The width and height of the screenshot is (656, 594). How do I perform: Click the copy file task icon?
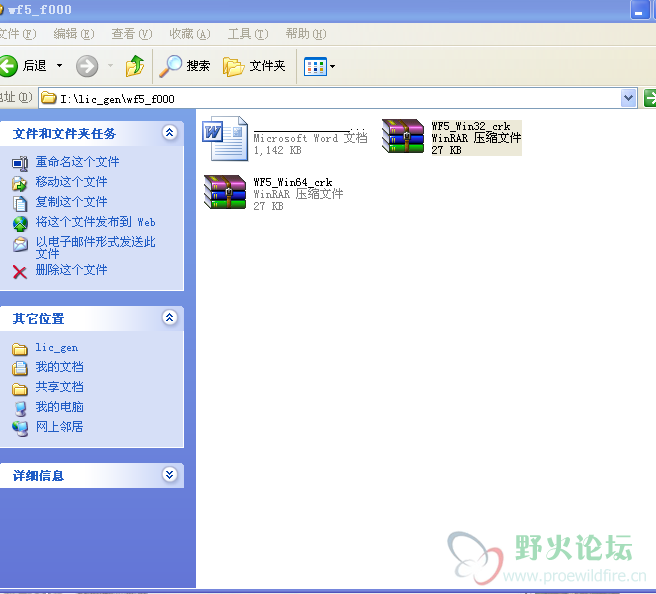click(x=20, y=203)
